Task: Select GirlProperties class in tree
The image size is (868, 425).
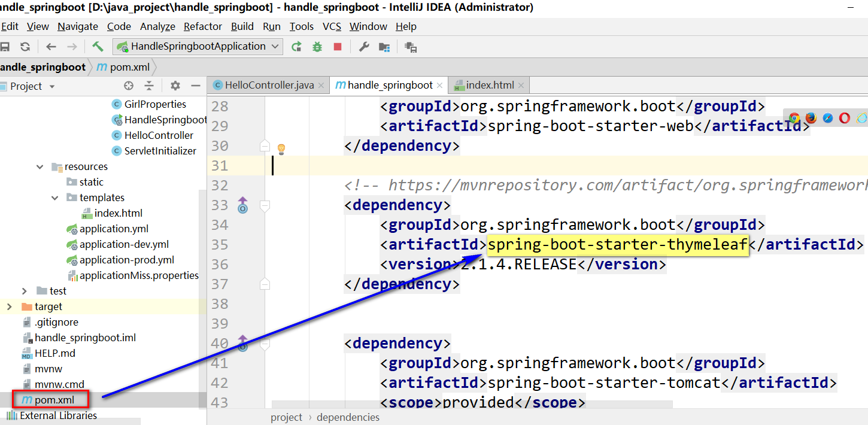Action: 149,104
